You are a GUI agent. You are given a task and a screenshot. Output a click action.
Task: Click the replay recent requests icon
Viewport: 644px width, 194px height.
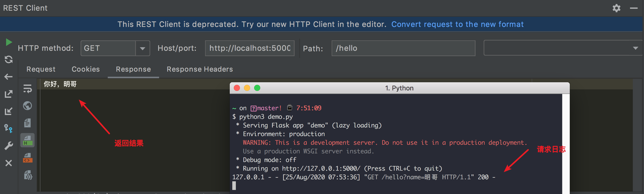point(9,59)
